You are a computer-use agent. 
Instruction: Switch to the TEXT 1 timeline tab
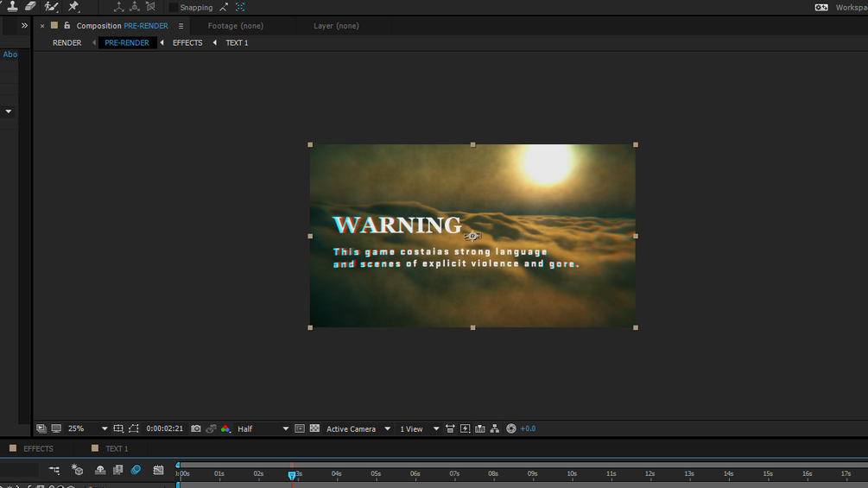pos(117,449)
